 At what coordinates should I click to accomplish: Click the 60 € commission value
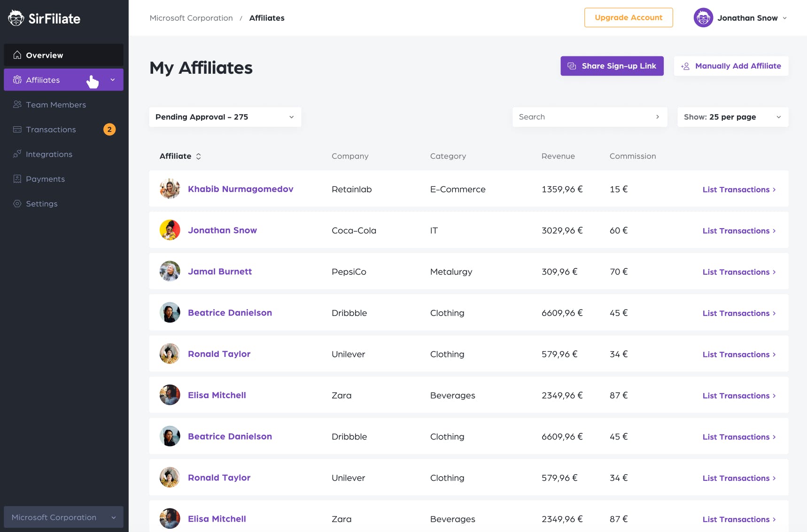(619, 231)
